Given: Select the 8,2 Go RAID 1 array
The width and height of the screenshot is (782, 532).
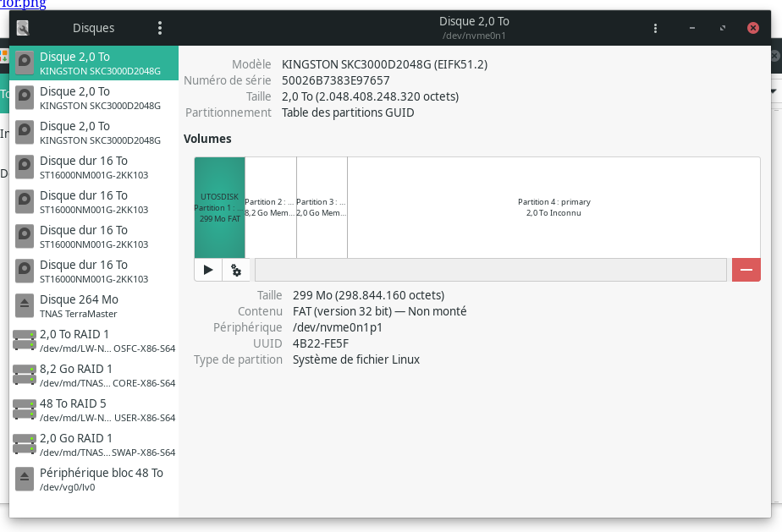Looking at the screenshot, I should [93, 376].
